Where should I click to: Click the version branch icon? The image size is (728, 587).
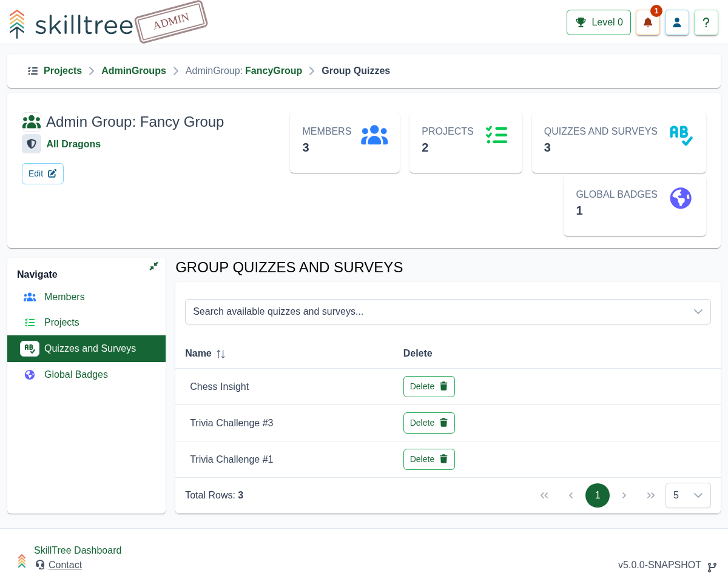pyautogui.click(x=712, y=567)
